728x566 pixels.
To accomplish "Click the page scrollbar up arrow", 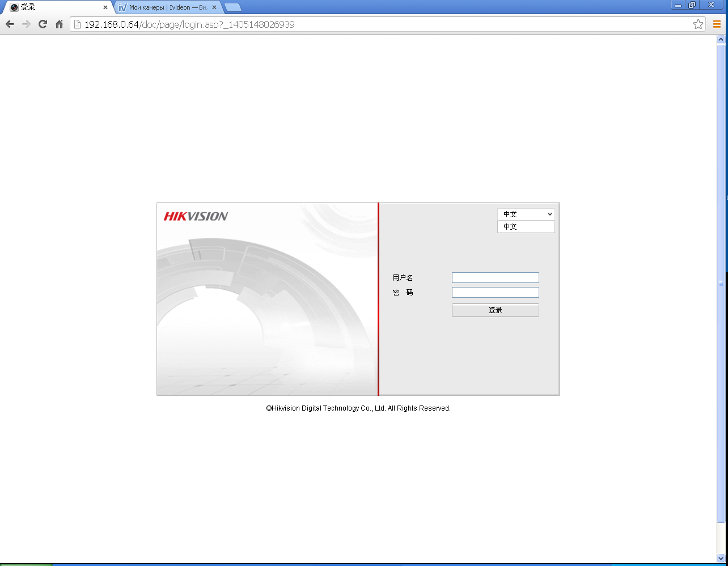I will [x=721, y=40].
